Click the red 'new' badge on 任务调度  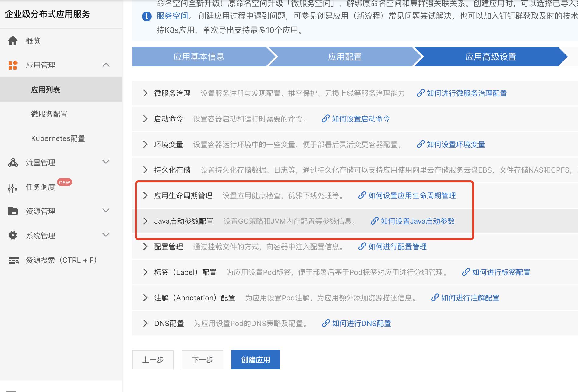[65, 182]
